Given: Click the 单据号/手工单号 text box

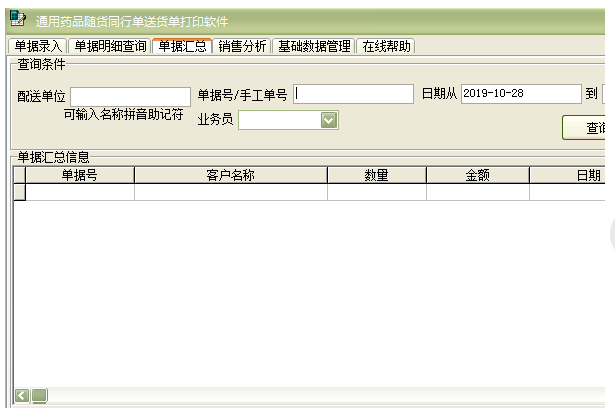Looking at the screenshot, I should (x=353, y=94).
